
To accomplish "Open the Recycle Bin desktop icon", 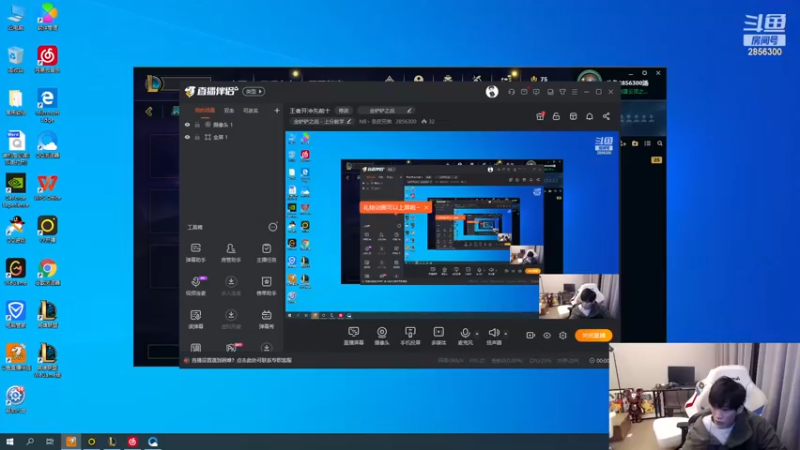I will [16, 60].
